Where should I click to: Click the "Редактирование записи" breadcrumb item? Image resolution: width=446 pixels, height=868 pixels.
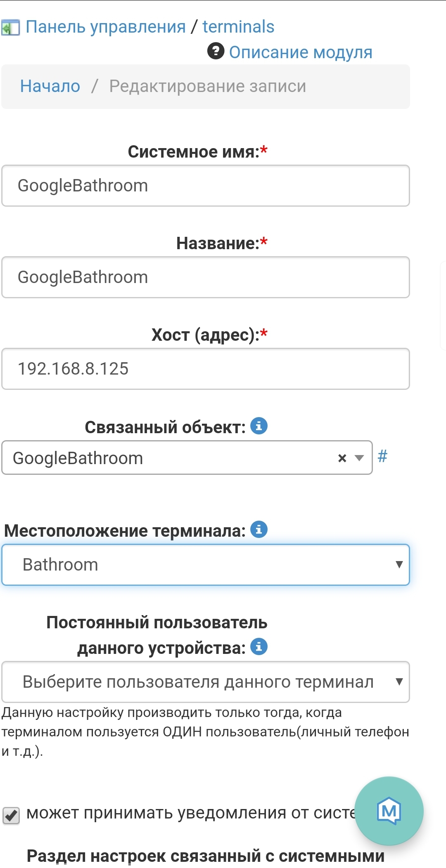pyautogui.click(x=207, y=86)
